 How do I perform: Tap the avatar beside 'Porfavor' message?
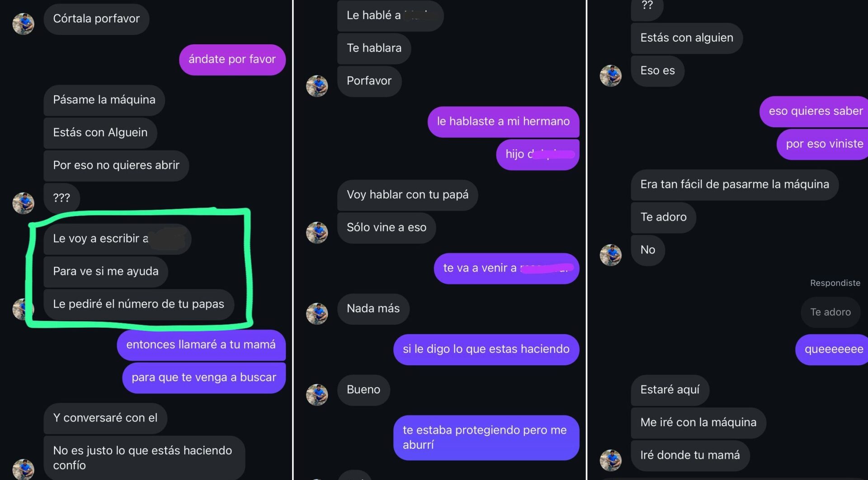point(317,86)
